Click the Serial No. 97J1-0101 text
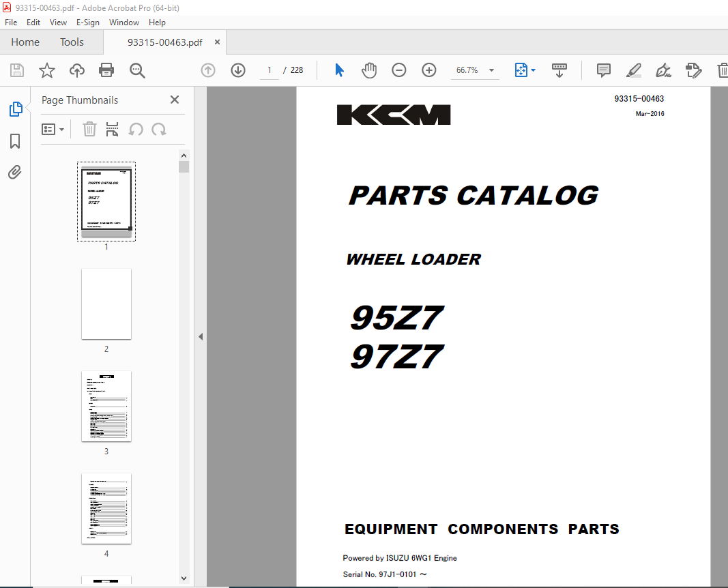 tap(384, 574)
